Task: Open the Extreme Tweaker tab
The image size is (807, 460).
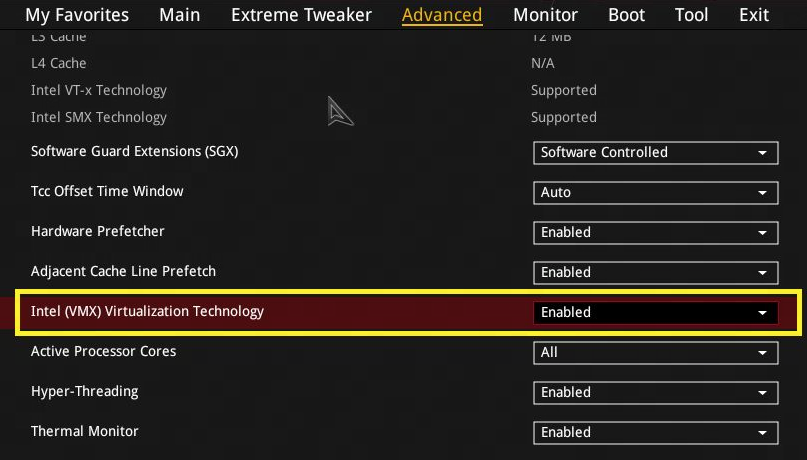Action: click(x=301, y=15)
